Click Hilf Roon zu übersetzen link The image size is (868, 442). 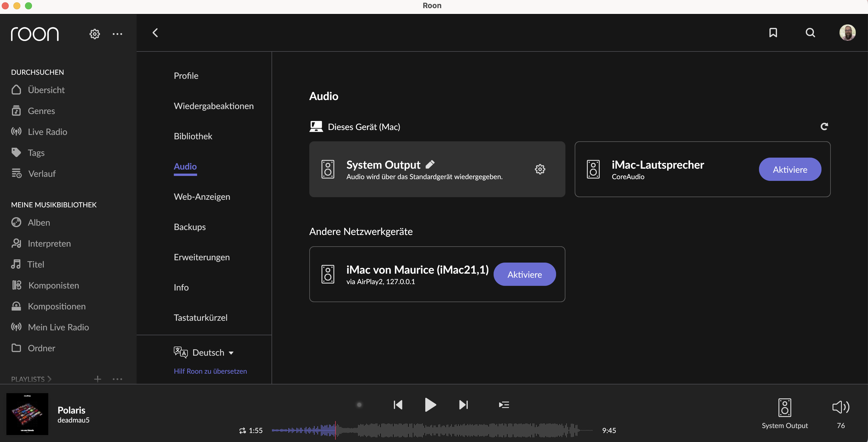pyautogui.click(x=210, y=371)
